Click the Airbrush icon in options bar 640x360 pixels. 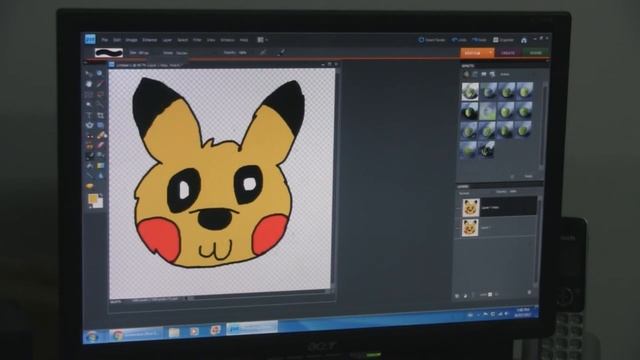pyautogui.click(x=263, y=52)
